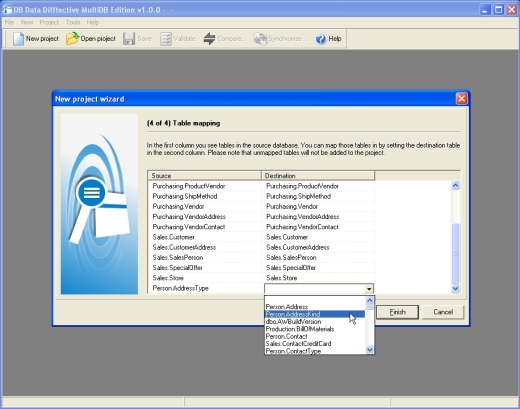Click the Cancel button in the wizard
Viewport: 520px width, 409px height.
(443, 312)
